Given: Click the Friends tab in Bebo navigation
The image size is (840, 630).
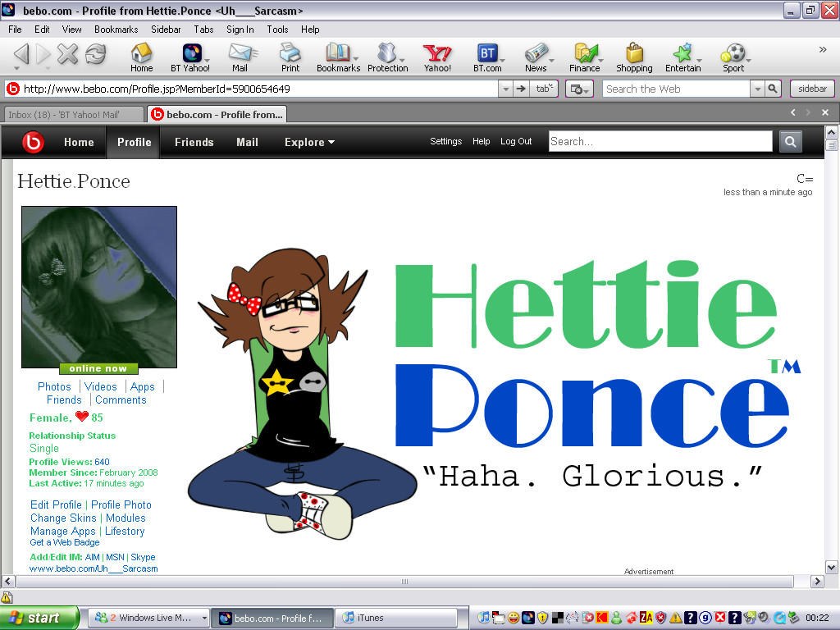Looking at the screenshot, I should (x=194, y=142).
